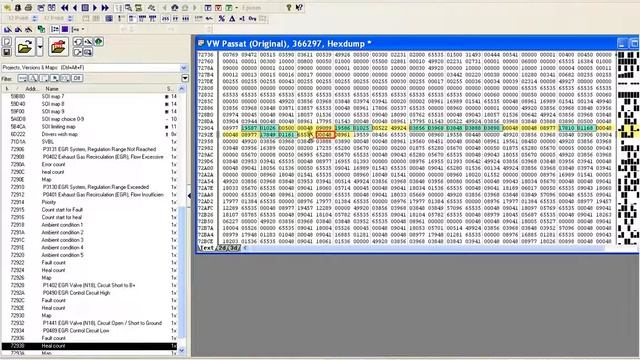
Task: Select 'P0489 EGR Control Circuit Low' row
Action: [89, 331]
